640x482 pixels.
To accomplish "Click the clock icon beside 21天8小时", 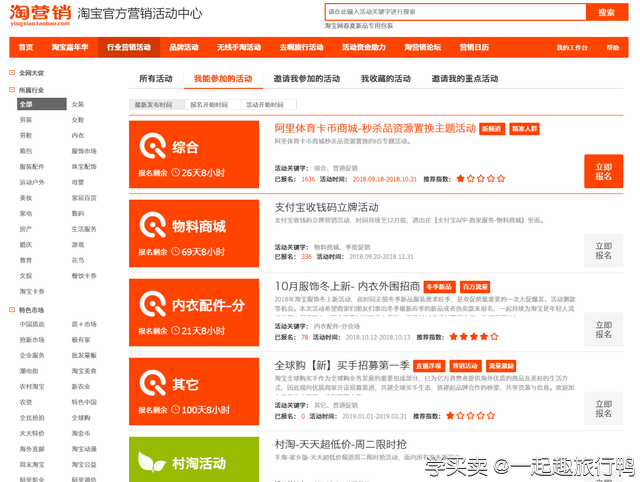I will [175, 330].
